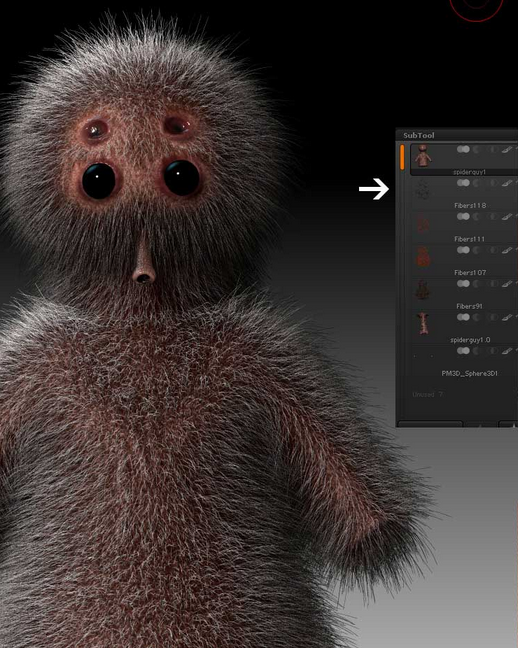
Task: Toggle the intersection mode icon on Fibers91
Action: (x=492, y=284)
